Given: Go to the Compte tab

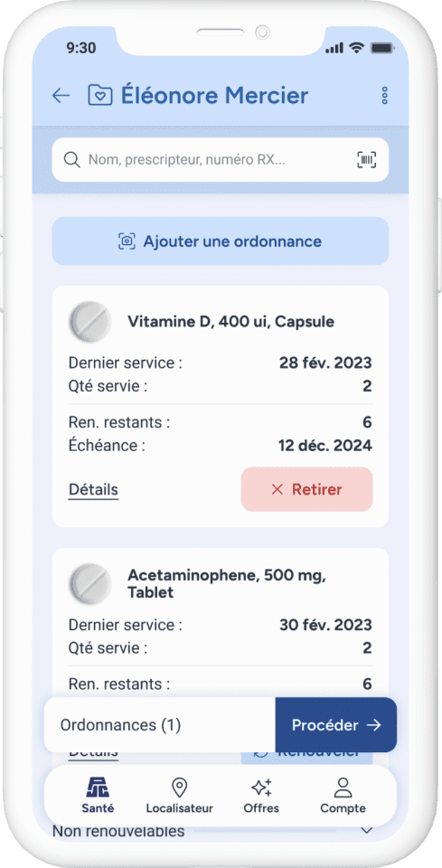Looking at the screenshot, I should [x=343, y=796].
